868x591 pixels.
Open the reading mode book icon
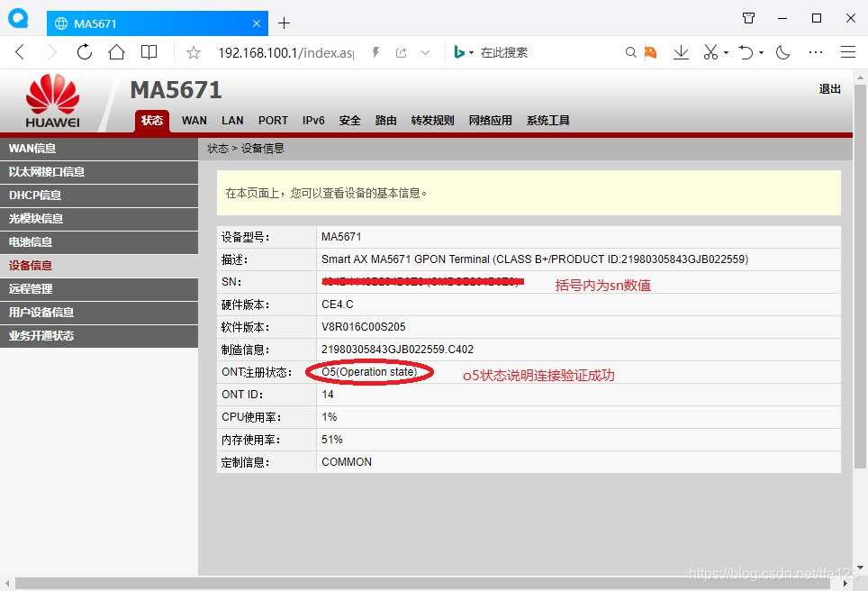[149, 52]
